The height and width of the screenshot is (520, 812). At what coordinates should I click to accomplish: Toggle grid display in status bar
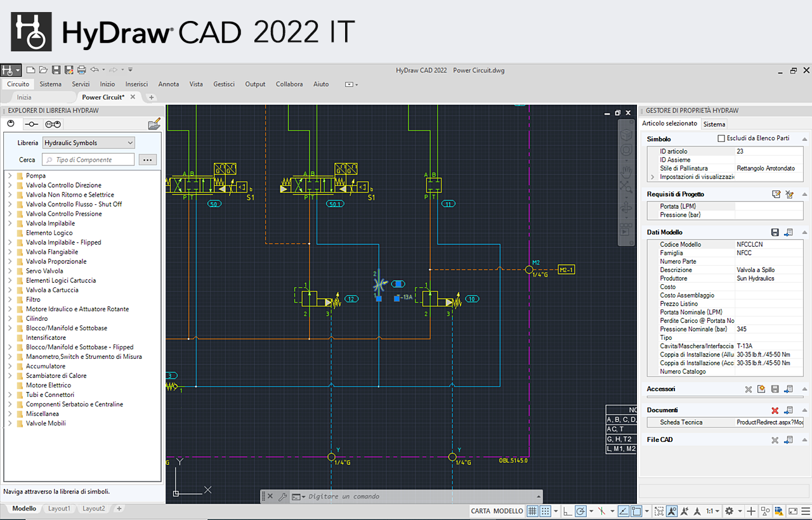pyautogui.click(x=532, y=511)
